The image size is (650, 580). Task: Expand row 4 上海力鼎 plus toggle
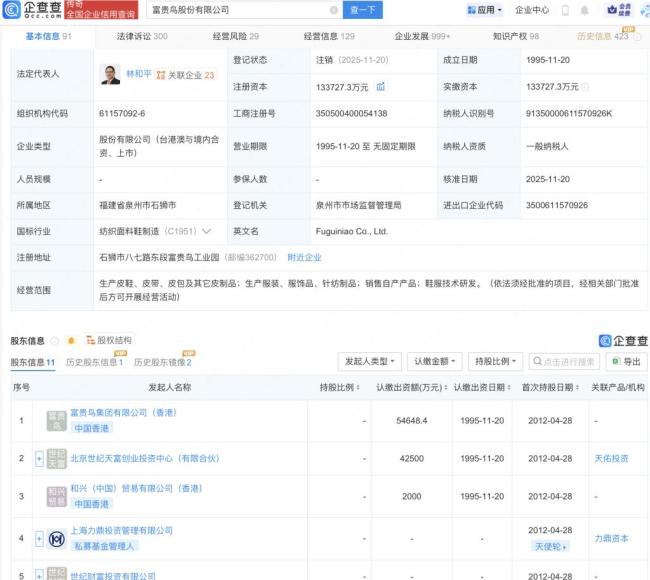(39, 539)
